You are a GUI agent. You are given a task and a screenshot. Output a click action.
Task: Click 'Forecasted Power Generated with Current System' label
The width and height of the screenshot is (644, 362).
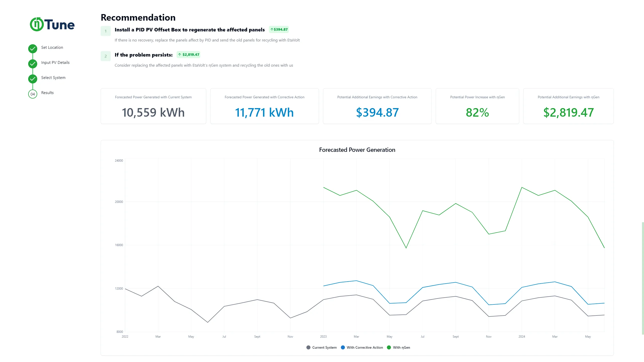(x=153, y=97)
